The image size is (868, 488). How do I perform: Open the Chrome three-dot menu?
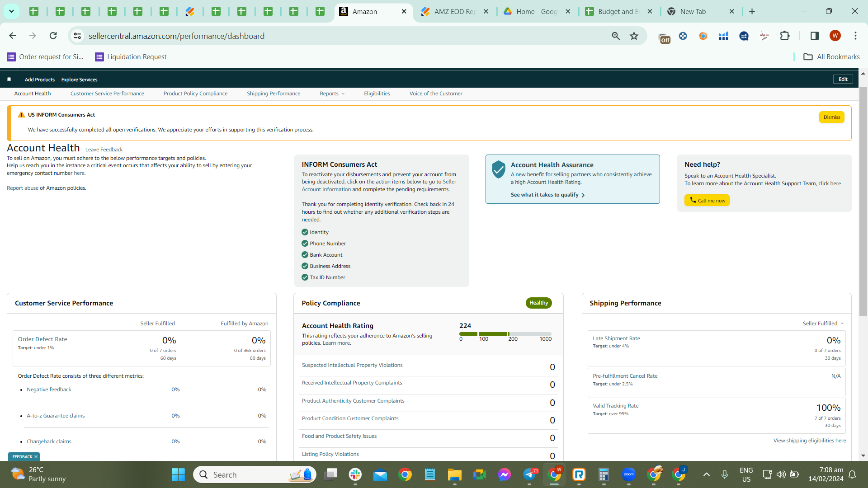tap(855, 36)
